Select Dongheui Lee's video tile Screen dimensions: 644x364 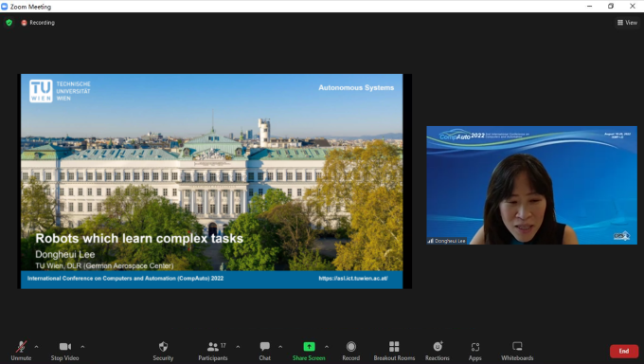point(532,185)
